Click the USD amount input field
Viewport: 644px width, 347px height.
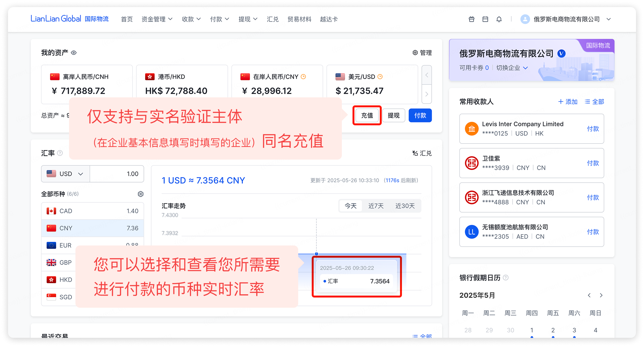tap(117, 174)
